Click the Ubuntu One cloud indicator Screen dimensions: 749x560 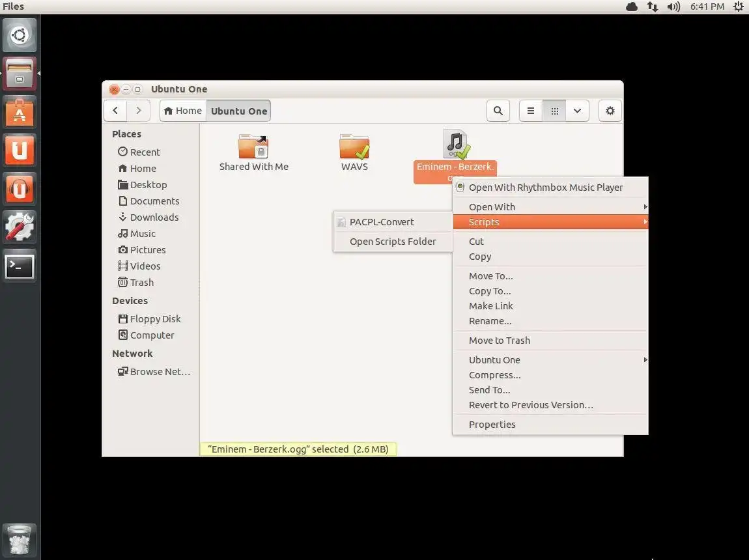632,7
